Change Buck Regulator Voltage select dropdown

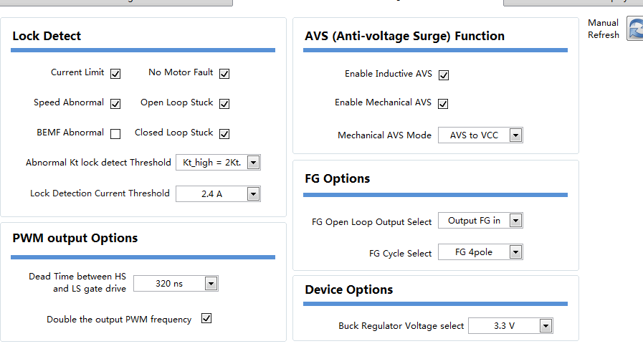(546, 326)
